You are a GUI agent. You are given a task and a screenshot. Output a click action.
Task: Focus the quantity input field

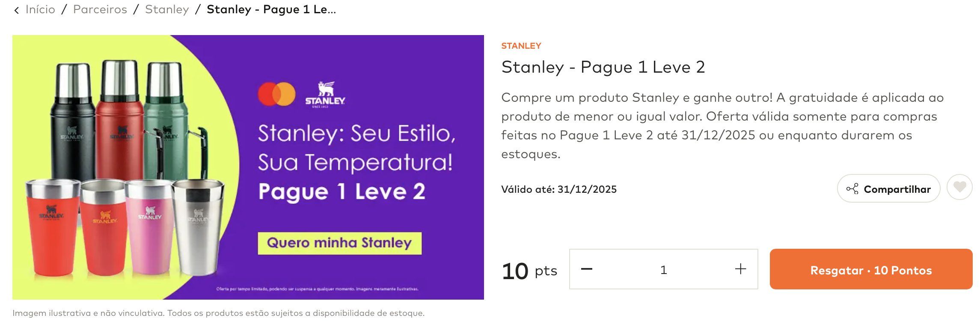pyautogui.click(x=663, y=269)
